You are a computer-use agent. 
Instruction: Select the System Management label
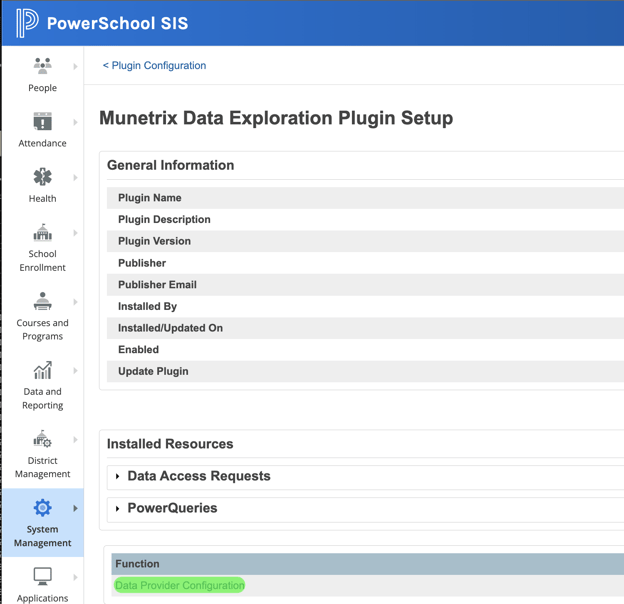point(43,536)
